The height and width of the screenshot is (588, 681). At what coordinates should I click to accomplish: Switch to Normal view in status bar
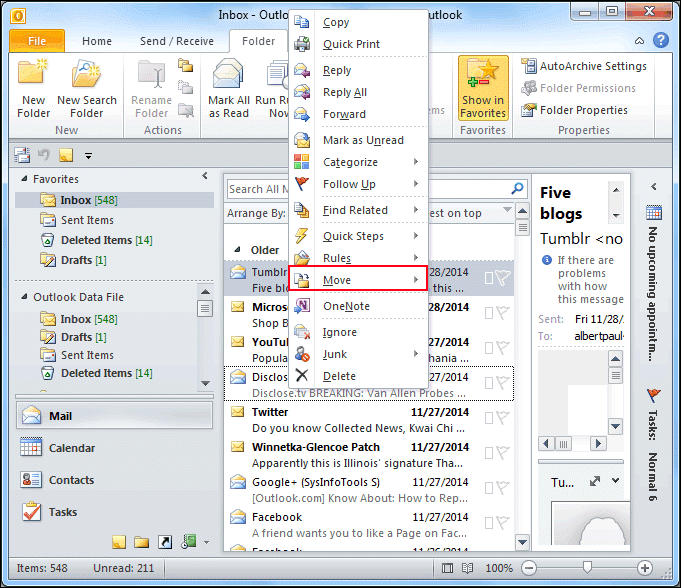pos(447,568)
